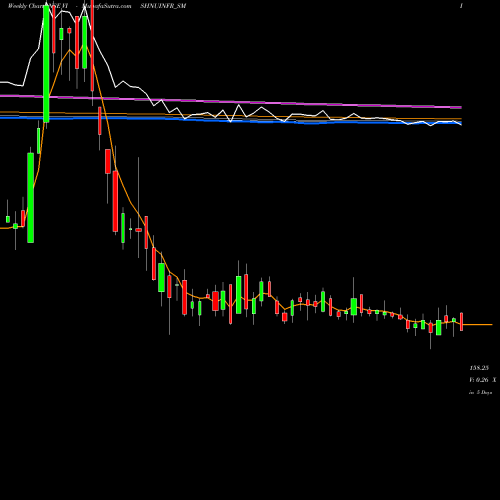Click the latest red candle at the chart's right end
This screenshot has height=500, width=500.
coord(462,322)
